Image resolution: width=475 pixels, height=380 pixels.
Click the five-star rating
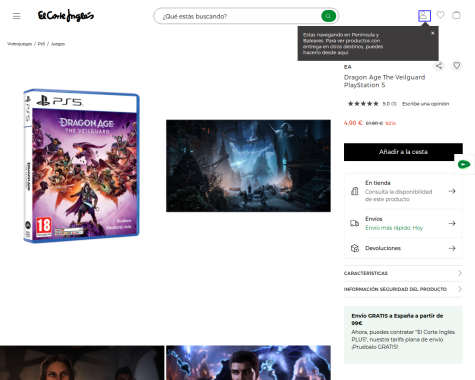coord(363,104)
